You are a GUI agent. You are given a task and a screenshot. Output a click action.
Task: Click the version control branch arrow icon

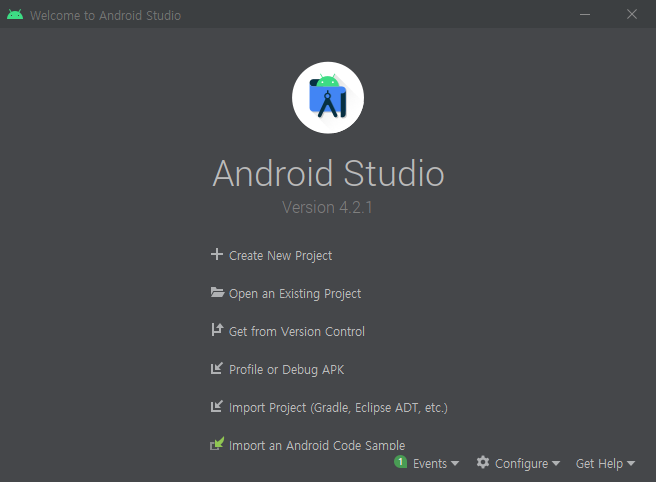[x=217, y=330]
